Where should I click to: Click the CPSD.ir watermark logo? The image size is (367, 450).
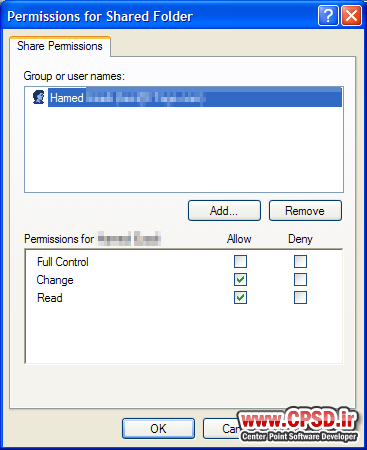(299, 425)
